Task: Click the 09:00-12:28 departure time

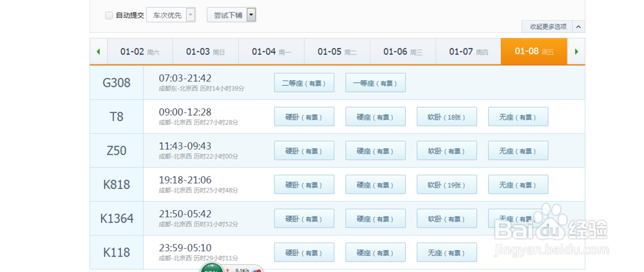Action: click(x=185, y=112)
